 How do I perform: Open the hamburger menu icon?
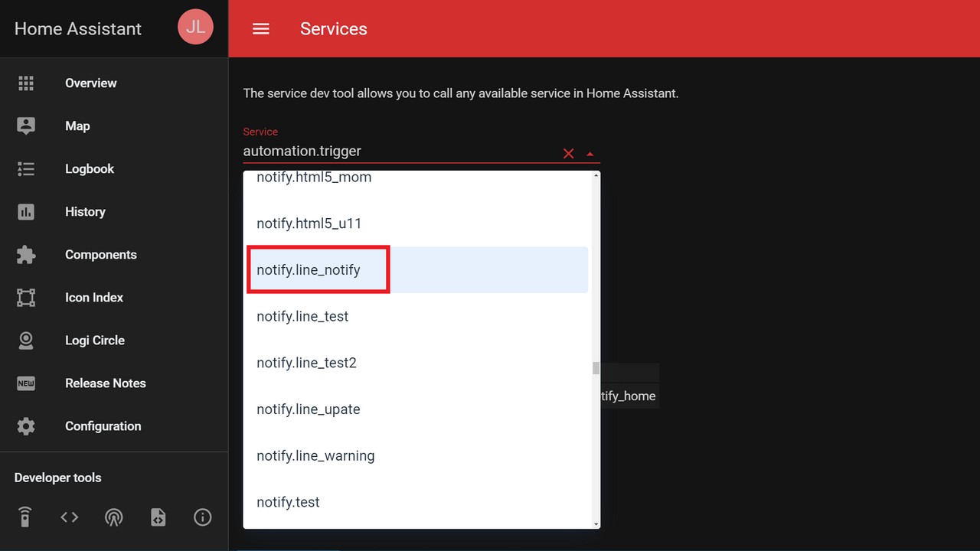pos(261,29)
